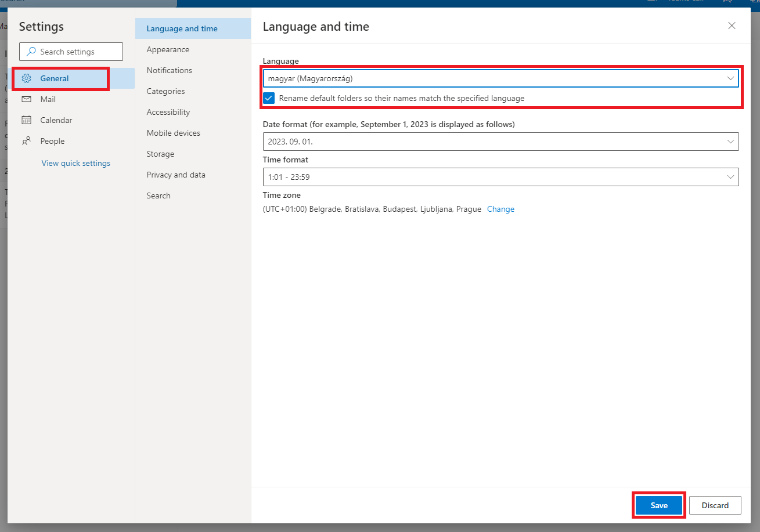The width and height of the screenshot is (760, 532).
Task: Click the General gear icon
Action: [26, 78]
